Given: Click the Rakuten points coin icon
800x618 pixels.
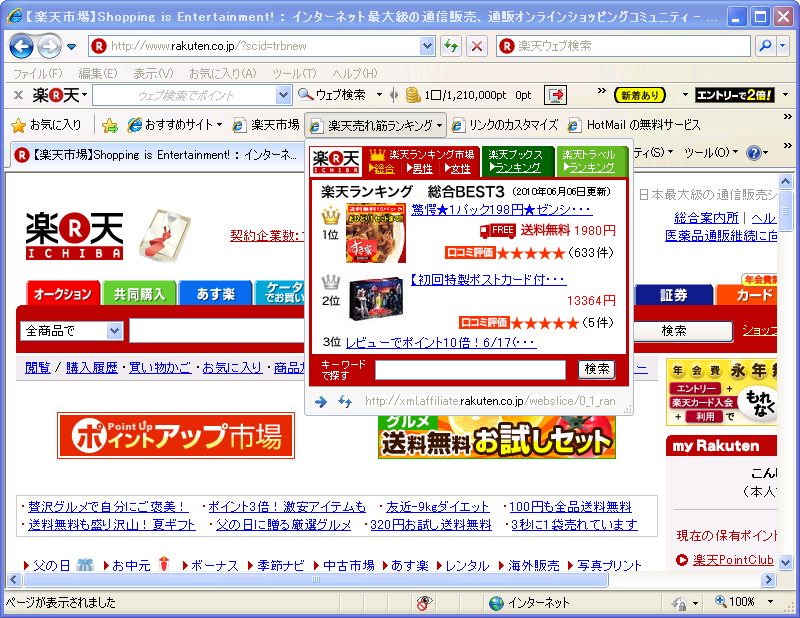Looking at the screenshot, I should pyautogui.click(x=413, y=94).
